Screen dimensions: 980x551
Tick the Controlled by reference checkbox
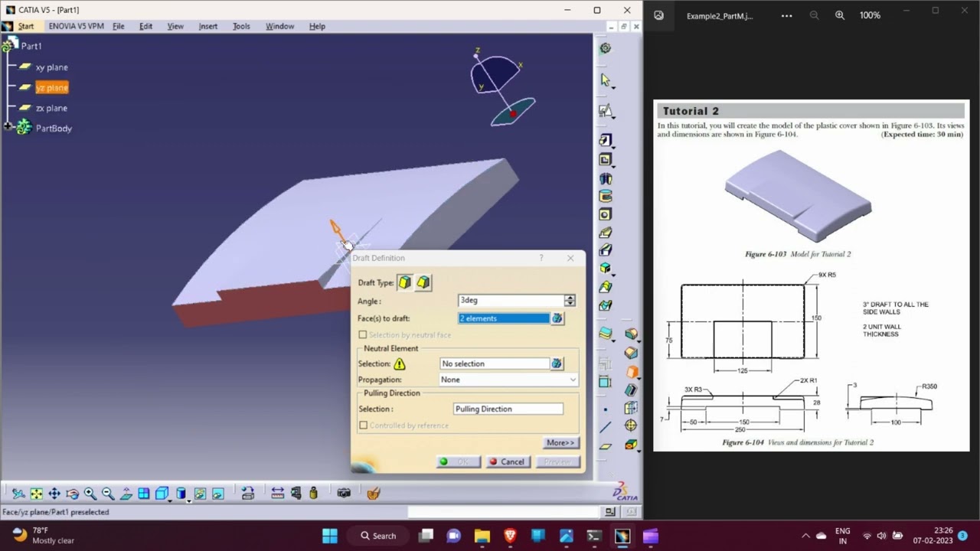coord(363,425)
